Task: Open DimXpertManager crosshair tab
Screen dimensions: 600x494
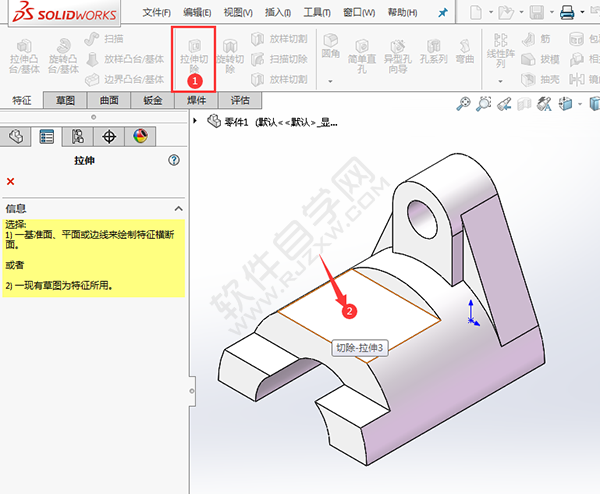Action: 109,136
